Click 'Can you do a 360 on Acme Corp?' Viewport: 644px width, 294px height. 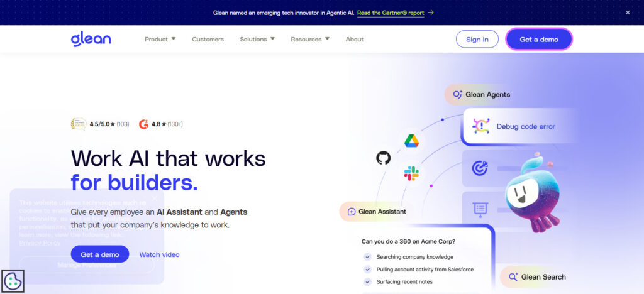click(x=408, y=241)
